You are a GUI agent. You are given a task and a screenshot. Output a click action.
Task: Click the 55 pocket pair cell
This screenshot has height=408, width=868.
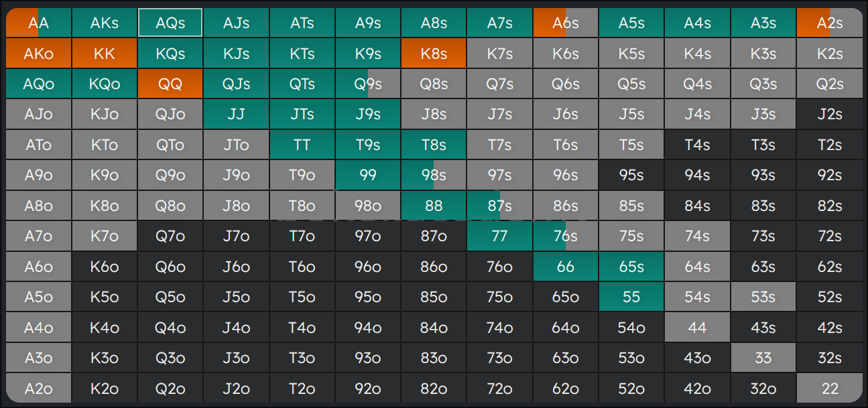tap(631, 297)
